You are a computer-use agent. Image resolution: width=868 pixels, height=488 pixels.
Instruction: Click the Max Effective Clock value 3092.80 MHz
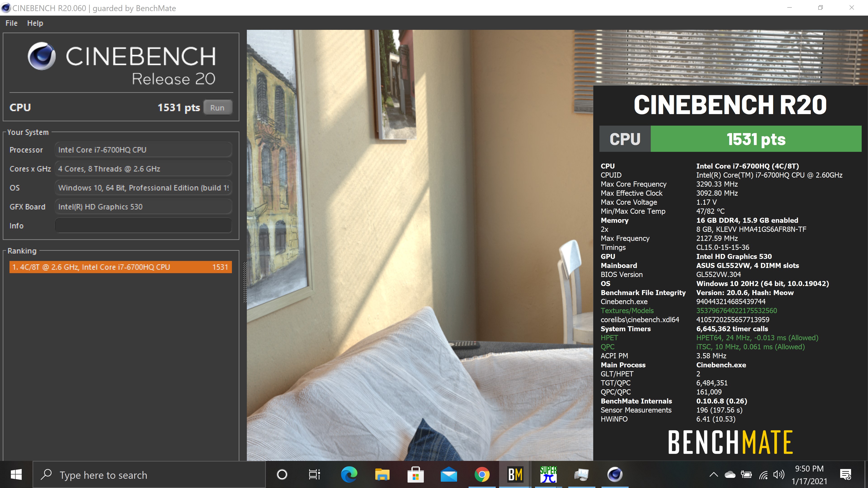(717, 193)
